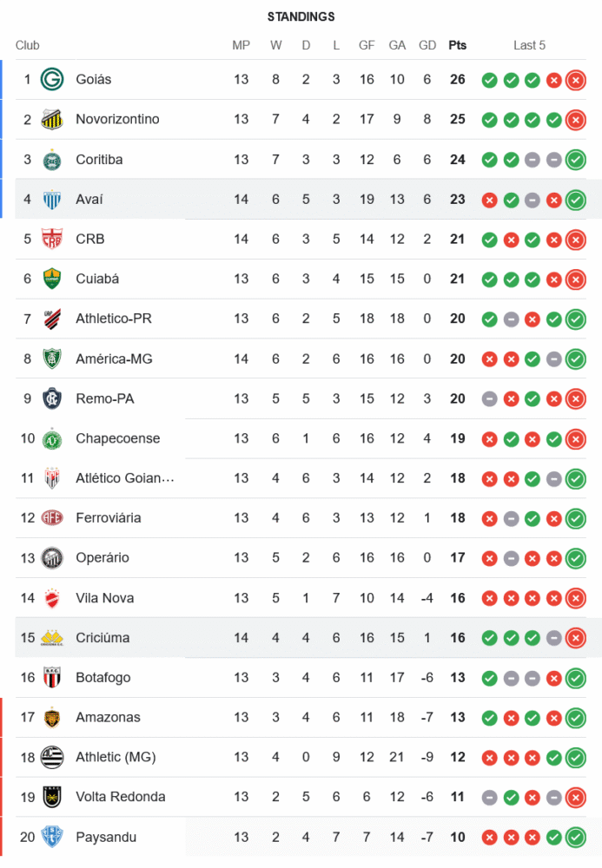Click Coritiba's latest win result icon
602x868 pixels.
575,160
